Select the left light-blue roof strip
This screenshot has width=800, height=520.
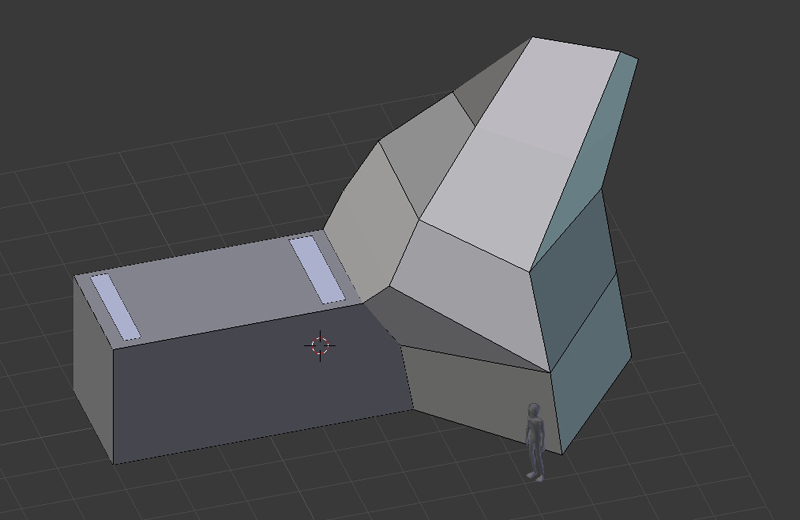point(112,307)
